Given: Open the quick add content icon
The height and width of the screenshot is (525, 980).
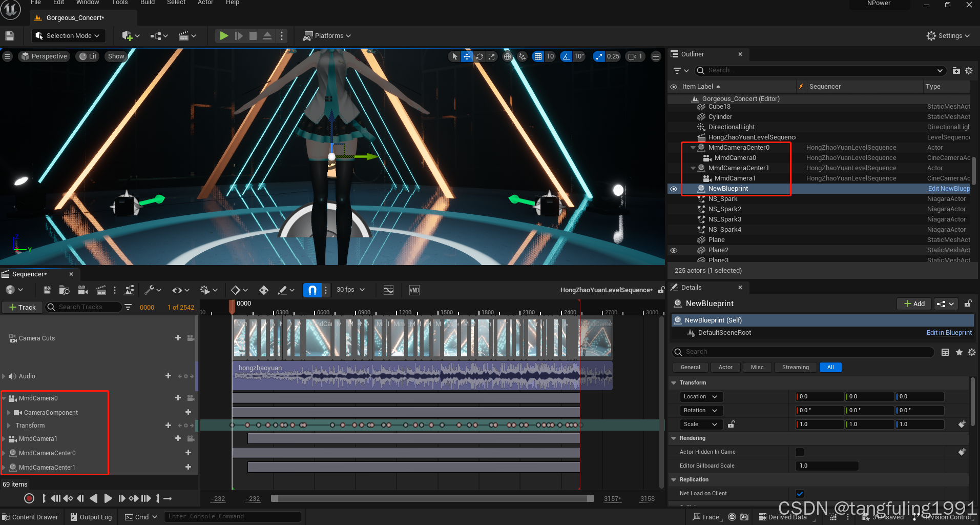Looking at the screenshot, I should tap(131, 36).
